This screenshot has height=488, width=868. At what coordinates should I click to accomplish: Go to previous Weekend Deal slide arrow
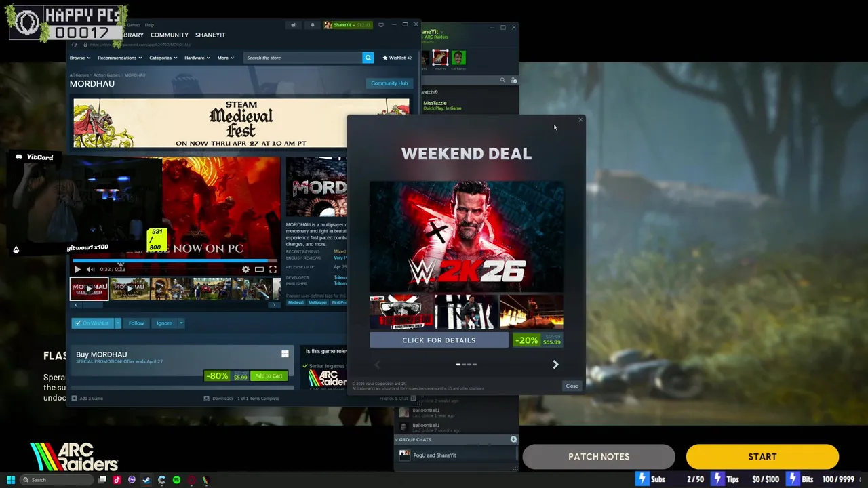pos(378,365)
